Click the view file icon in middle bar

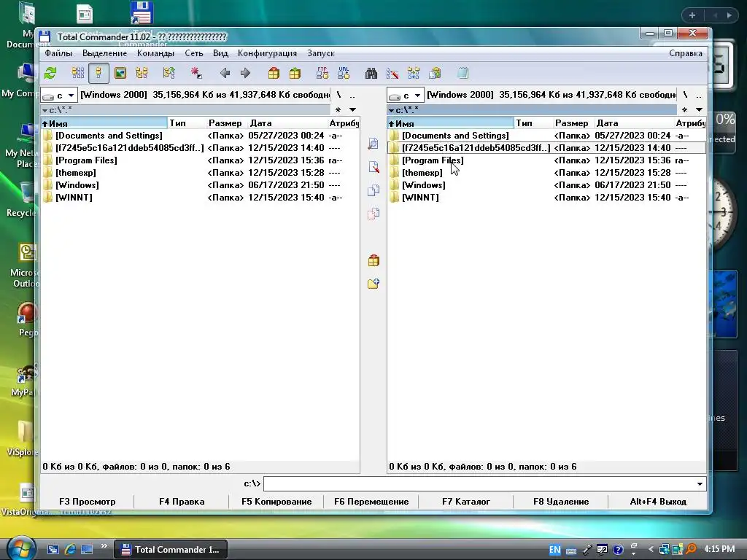[373, 144]
